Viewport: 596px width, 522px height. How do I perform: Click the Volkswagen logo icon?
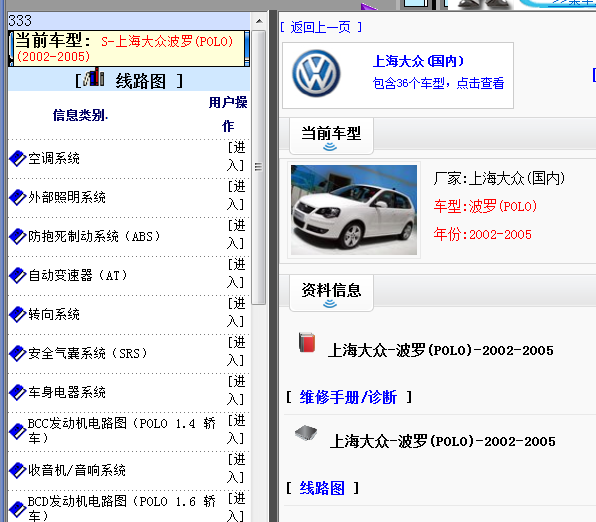tap(316, 74)
